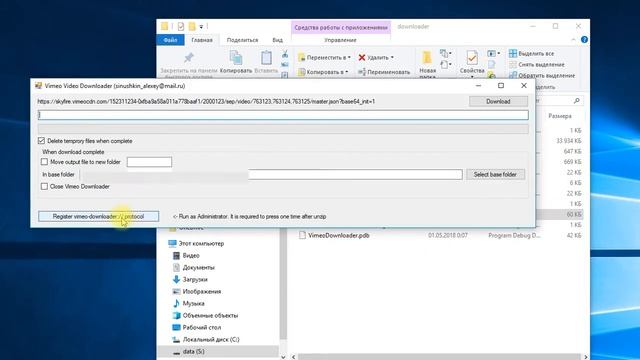Viewport: 640px width, 360px height.
Task: Click Выделить все in the ribbon
Action: click(x=531, y=53)
